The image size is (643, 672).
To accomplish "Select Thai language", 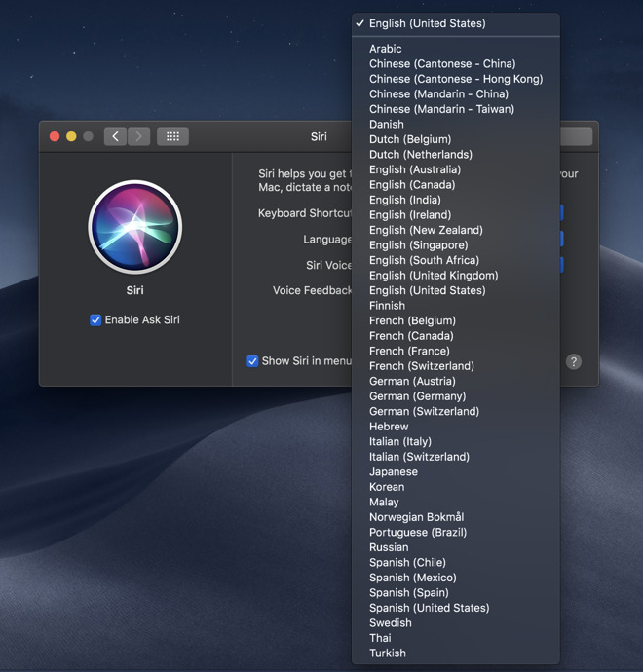I will point(456,638).
